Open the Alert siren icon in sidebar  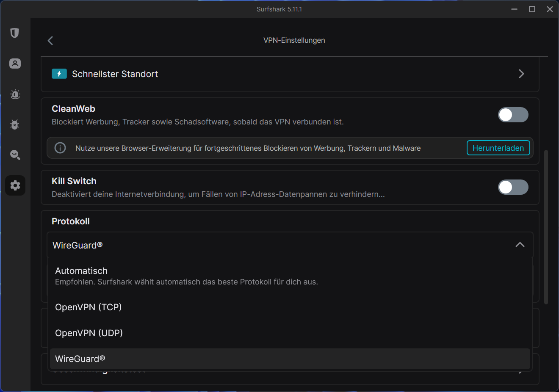coord(15,94)
